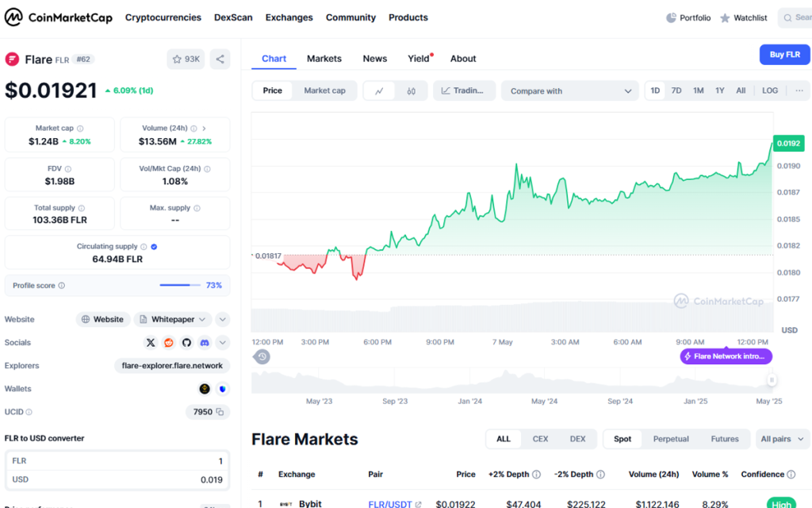Set chart range to 1Y

tap(720, 90)
